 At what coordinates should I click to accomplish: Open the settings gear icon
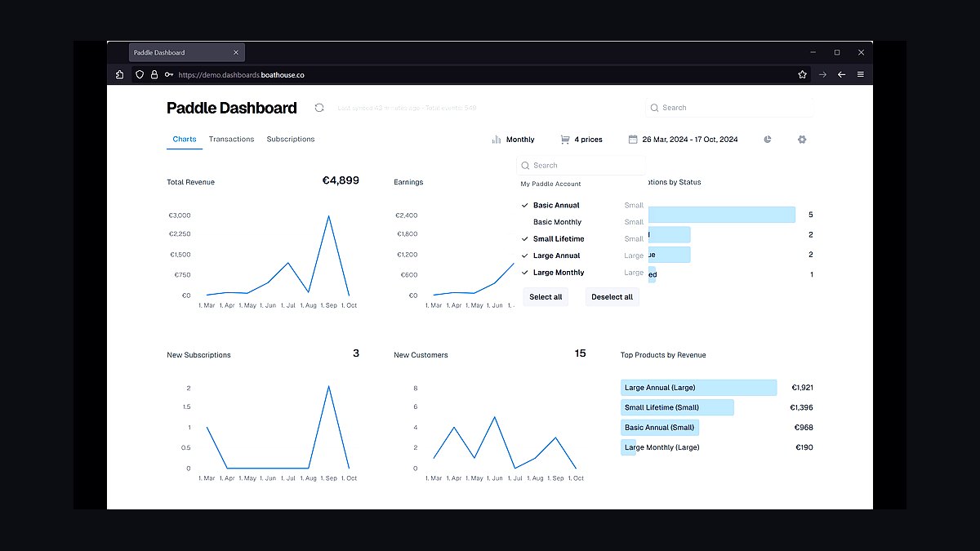[x=802, y=140]
